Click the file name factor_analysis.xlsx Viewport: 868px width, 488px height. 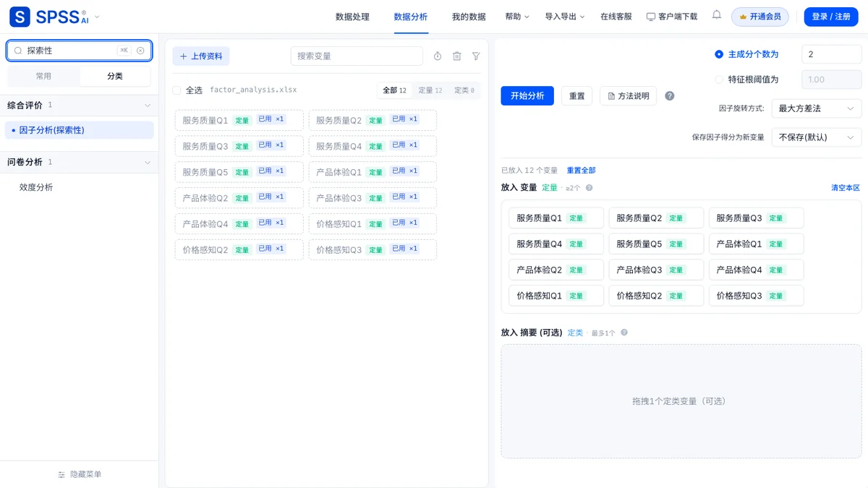click(x=253, y=90)
